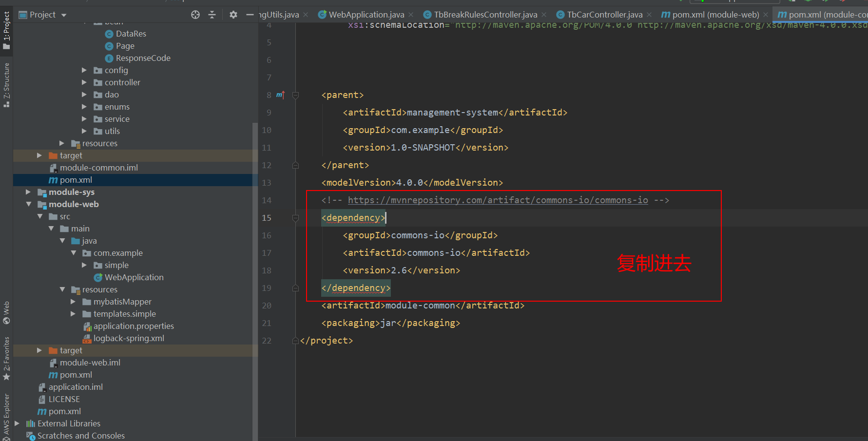Expand the mybatisMapper folder
Image resolution: width=868 pixels, height=441 pixels.
click(x=73, y=302)
